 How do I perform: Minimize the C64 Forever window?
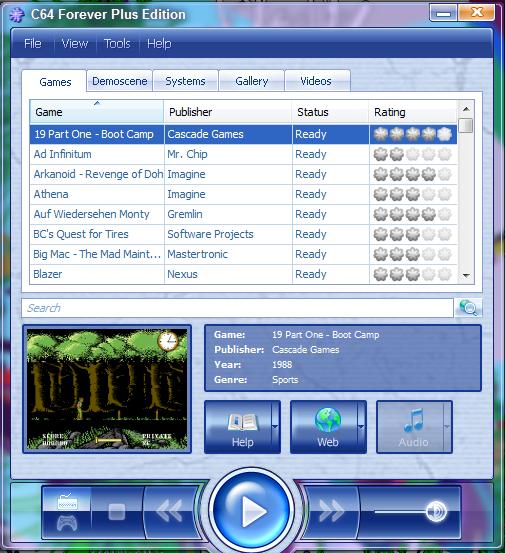click(443, 13)
